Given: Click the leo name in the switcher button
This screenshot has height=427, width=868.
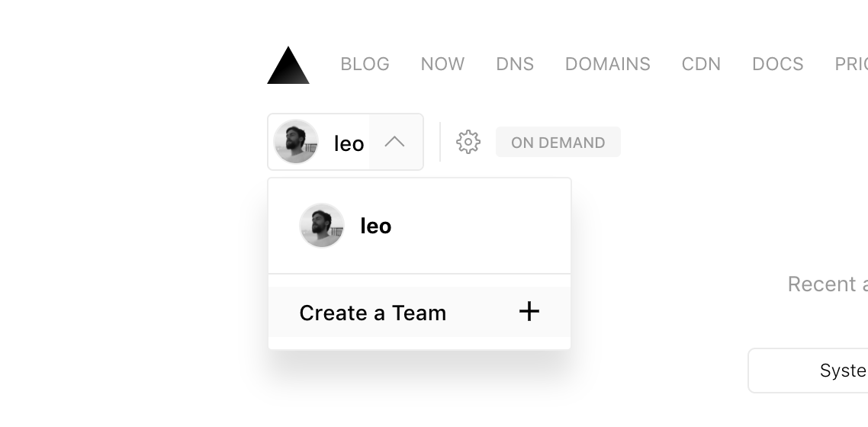Looking at the screenshot, I should click(x=349, y=144).
